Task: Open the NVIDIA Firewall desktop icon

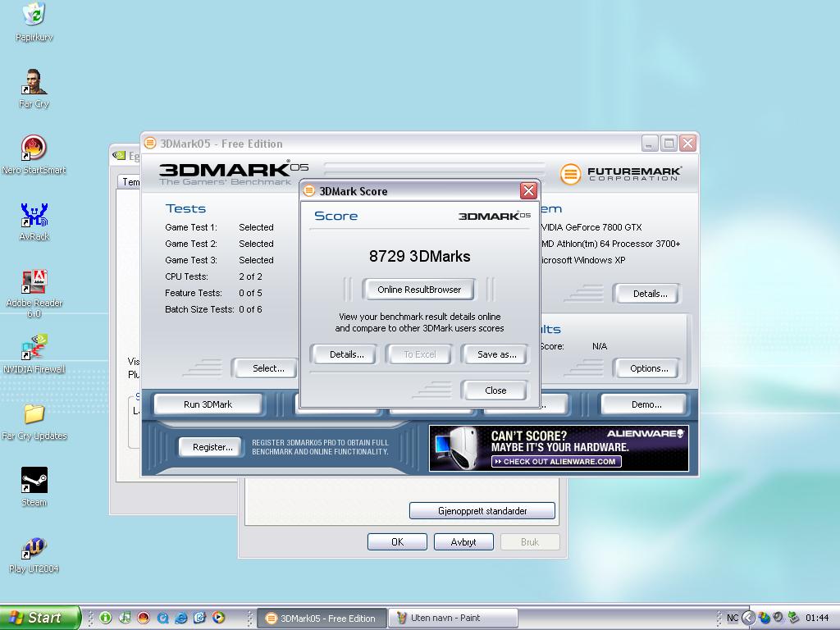Action: tap(34, 354)
